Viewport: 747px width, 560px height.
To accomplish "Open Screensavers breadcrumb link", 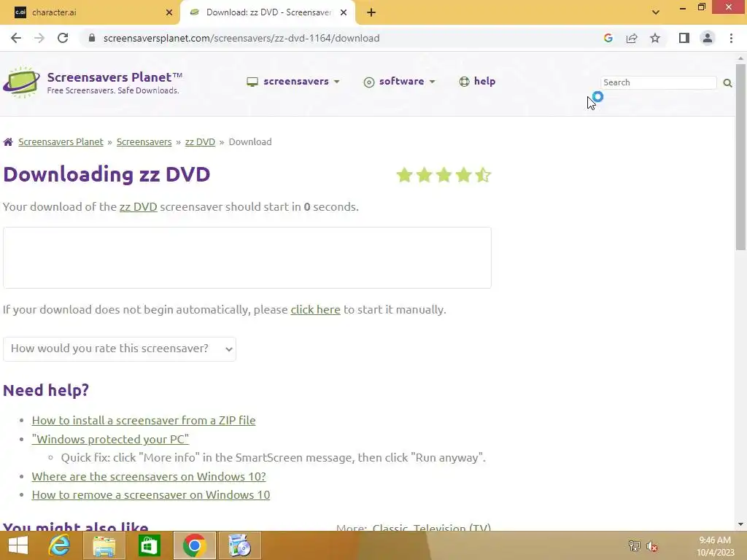I will coord(144,142).
